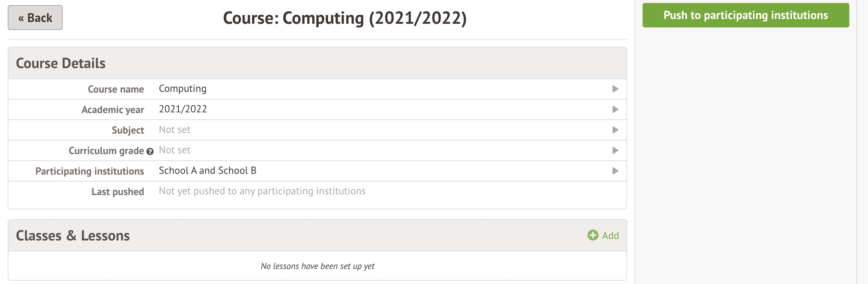Click 'School A and School B' value

coord(207,171)
